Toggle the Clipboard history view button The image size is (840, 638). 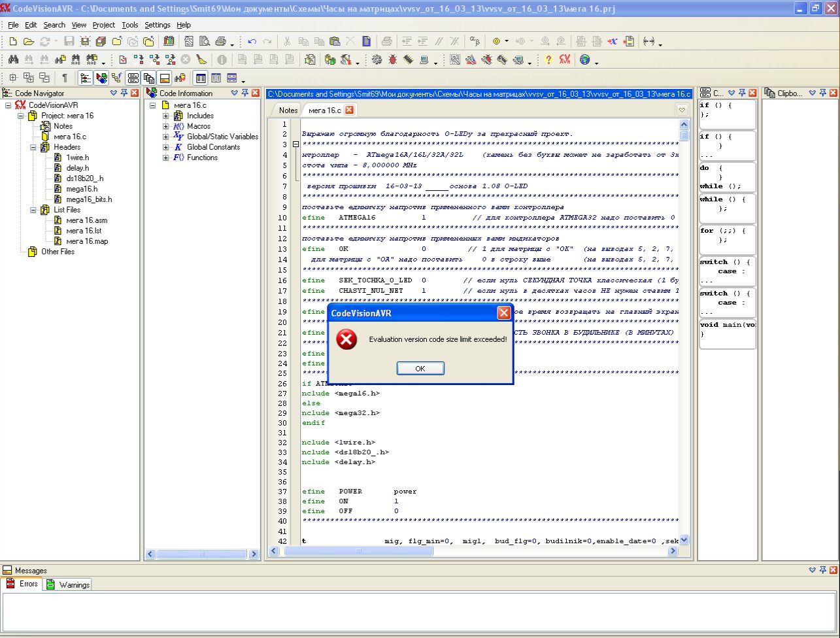149,78
